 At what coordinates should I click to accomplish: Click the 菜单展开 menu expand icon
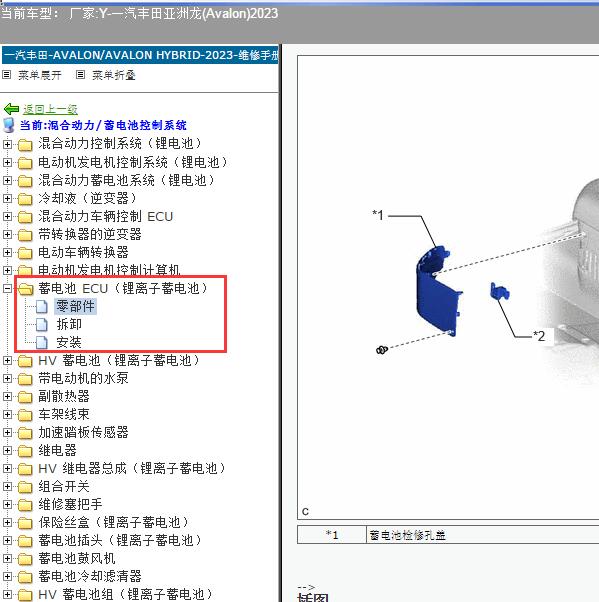7,74
